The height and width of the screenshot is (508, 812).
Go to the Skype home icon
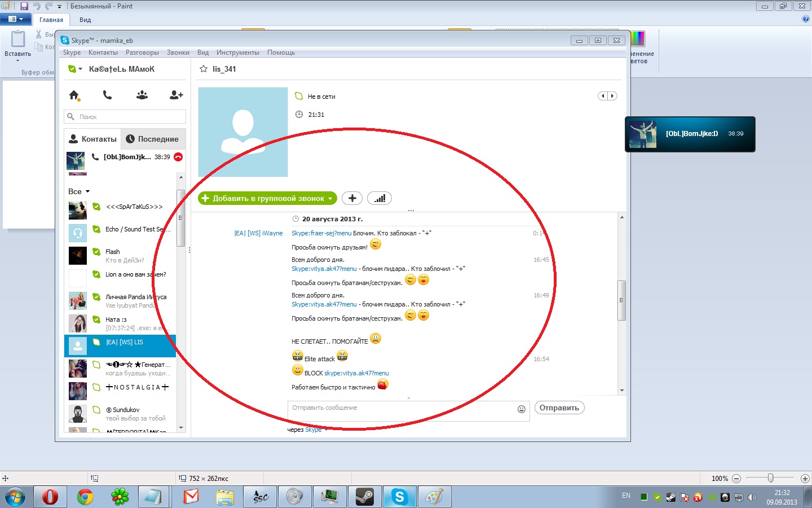coord(74,95)
